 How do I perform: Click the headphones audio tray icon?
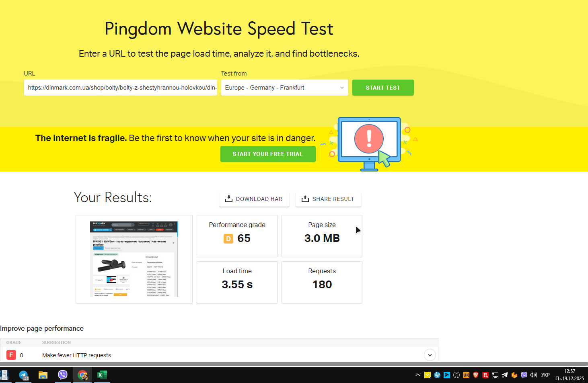coord(456,375)
